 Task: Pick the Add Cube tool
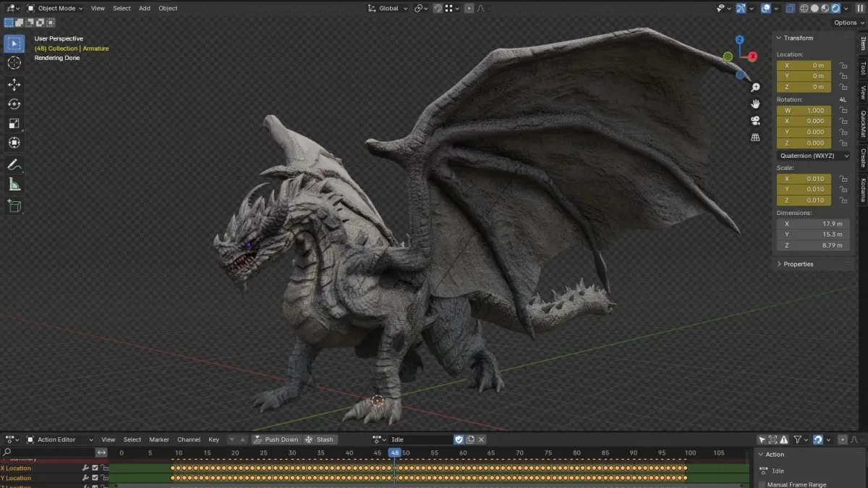point(14,206)
